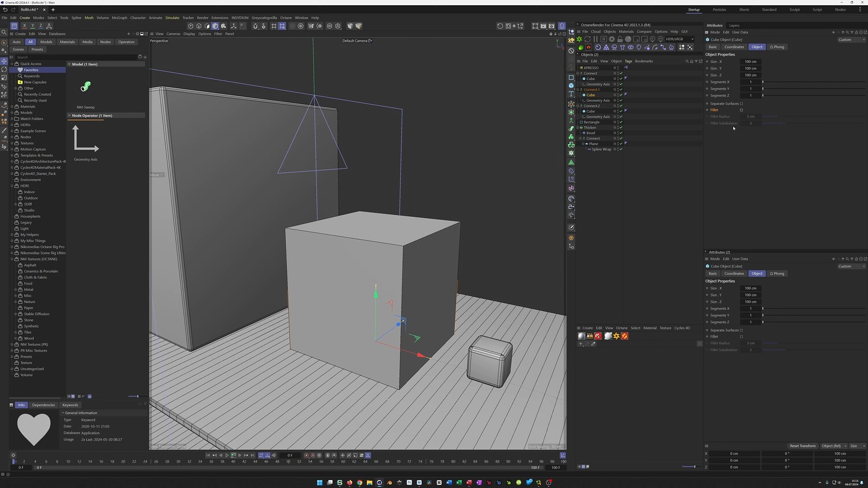Click the first material sphere in Material Manager

coord(582,336)
